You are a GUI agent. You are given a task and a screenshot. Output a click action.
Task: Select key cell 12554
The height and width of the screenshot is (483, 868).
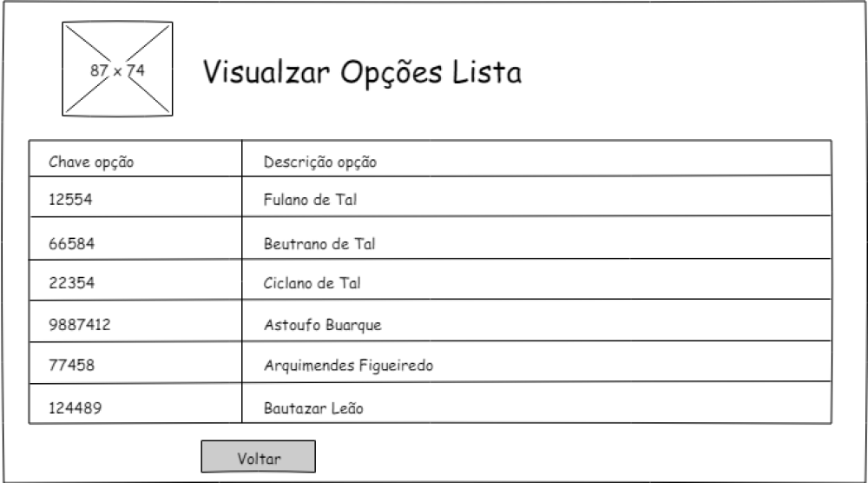pos(70,200)
